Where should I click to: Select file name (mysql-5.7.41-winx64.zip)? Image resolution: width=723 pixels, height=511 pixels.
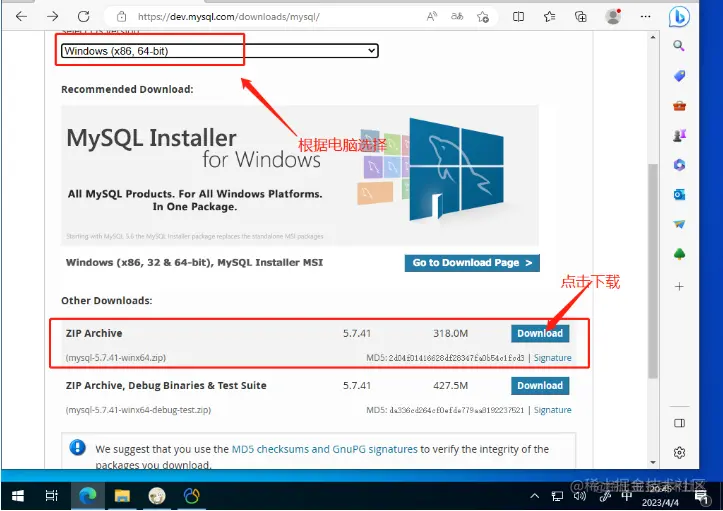tap(116, 358)
